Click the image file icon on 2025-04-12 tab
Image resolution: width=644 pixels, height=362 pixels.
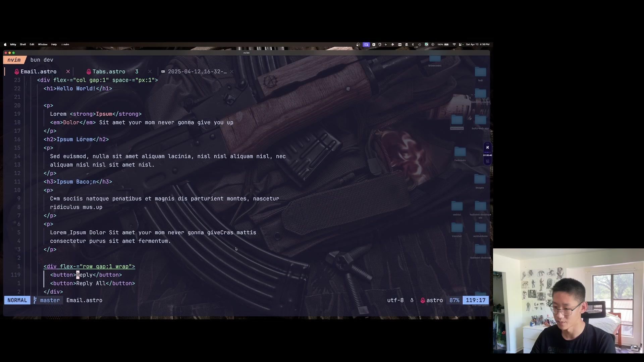click(x=163, y=71)
